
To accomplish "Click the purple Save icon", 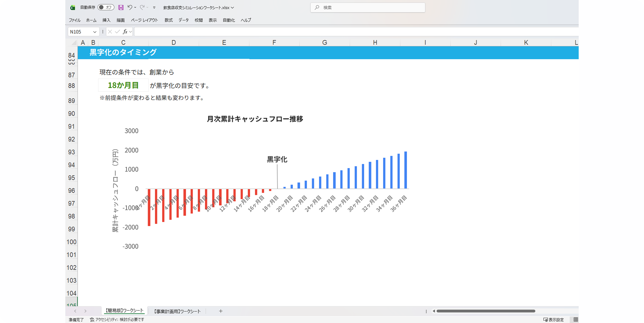I will 121,7.
